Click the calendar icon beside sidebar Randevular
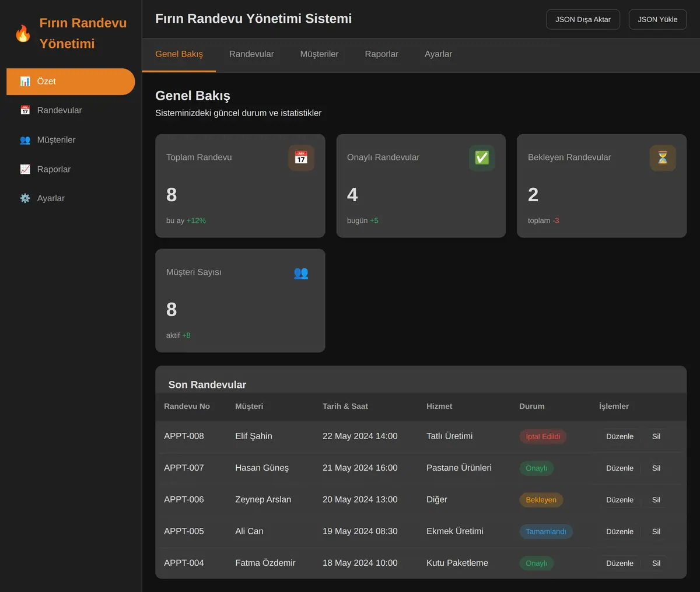The height and width of the screenshot is (592, 700). [x=25, y=110]
